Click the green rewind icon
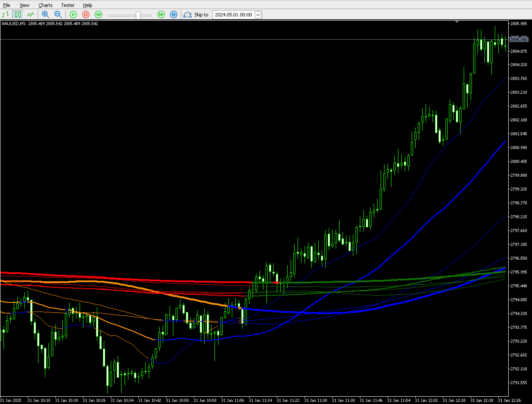 [98, 15]
